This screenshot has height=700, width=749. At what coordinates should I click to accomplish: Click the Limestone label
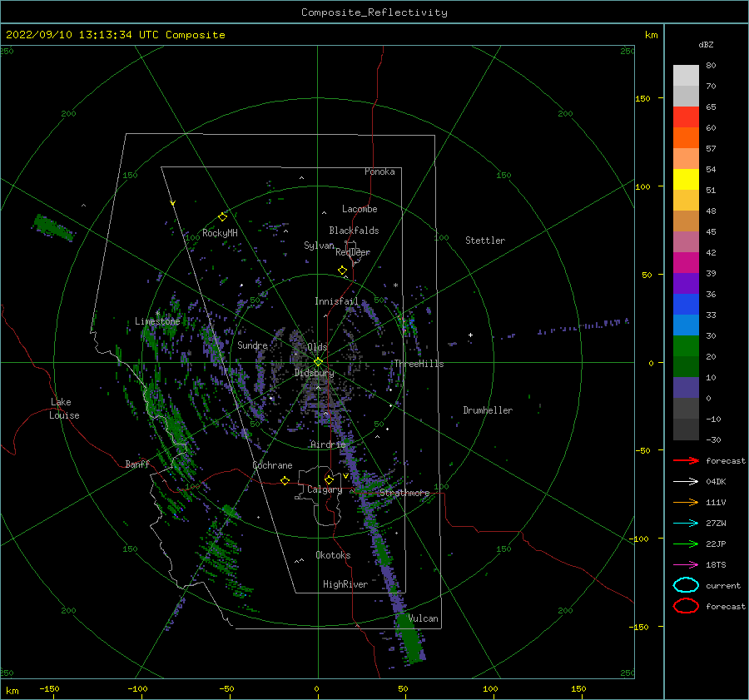point(157,321)
